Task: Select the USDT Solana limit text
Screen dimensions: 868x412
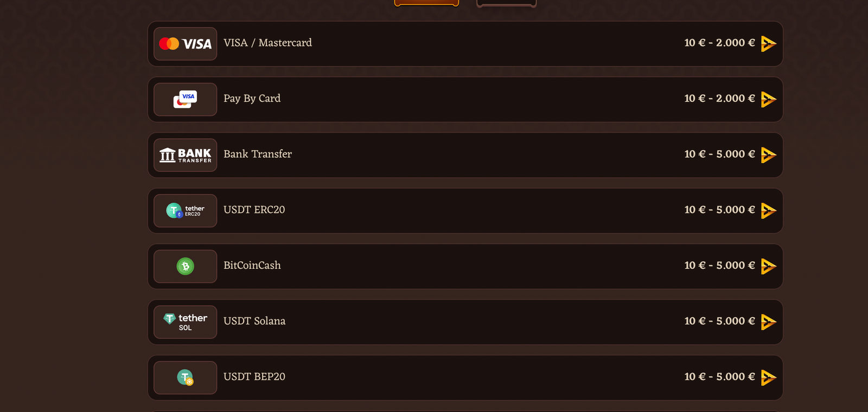Action: [x=719, y=321]
